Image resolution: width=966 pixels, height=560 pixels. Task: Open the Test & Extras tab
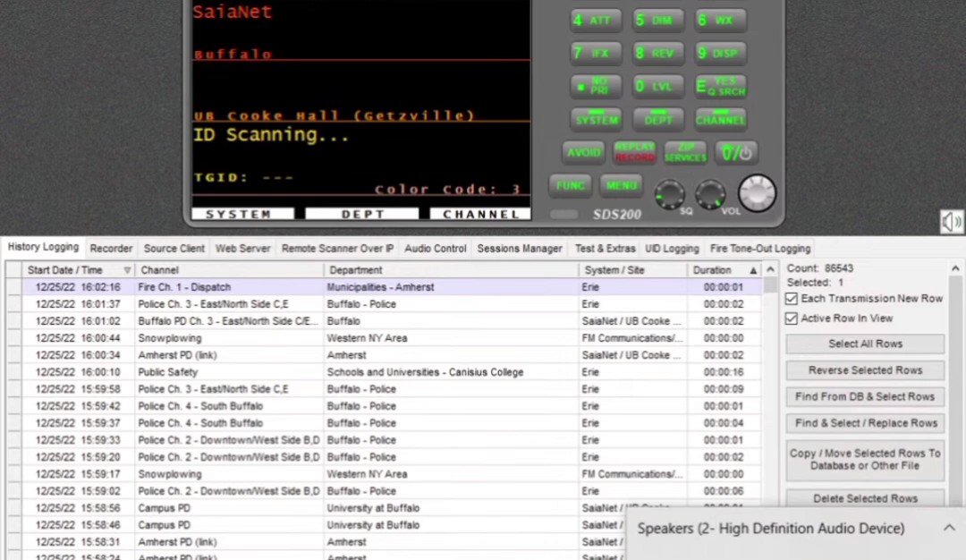(x=605, y=249)
